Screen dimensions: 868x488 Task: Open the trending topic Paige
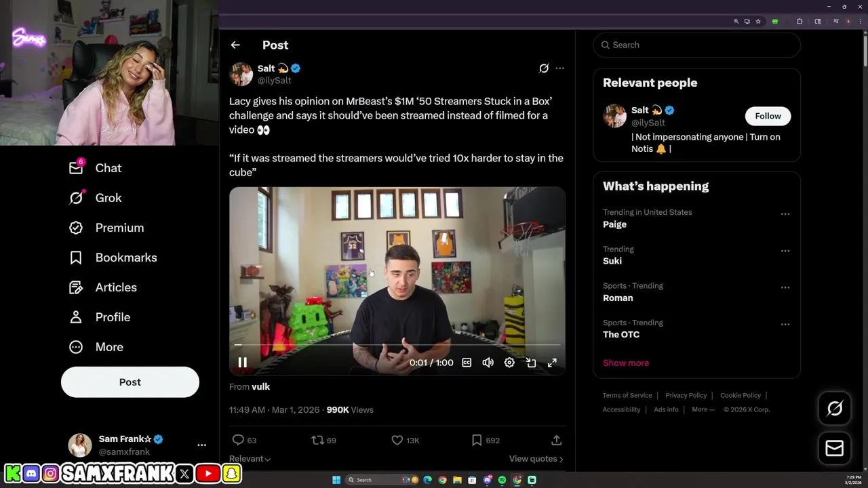pos(614,224)
